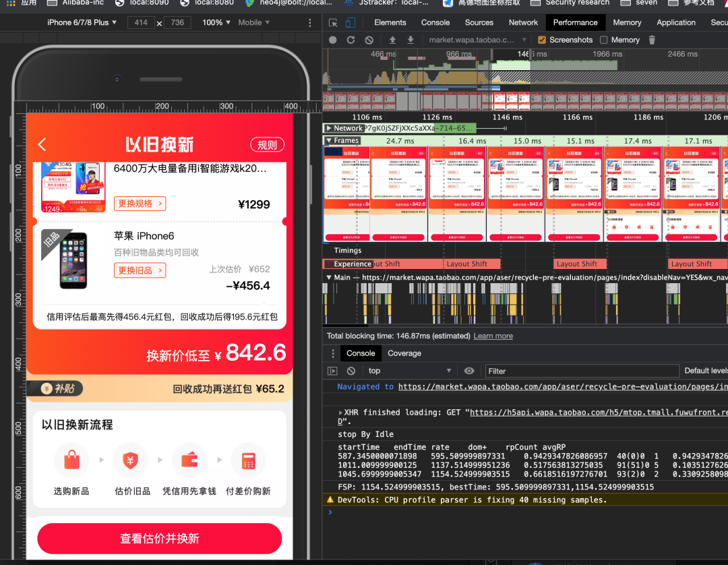Screen dimensions: 728x565
Task: Click the bookmarks apps grid icon
Action: click(11, 3)
